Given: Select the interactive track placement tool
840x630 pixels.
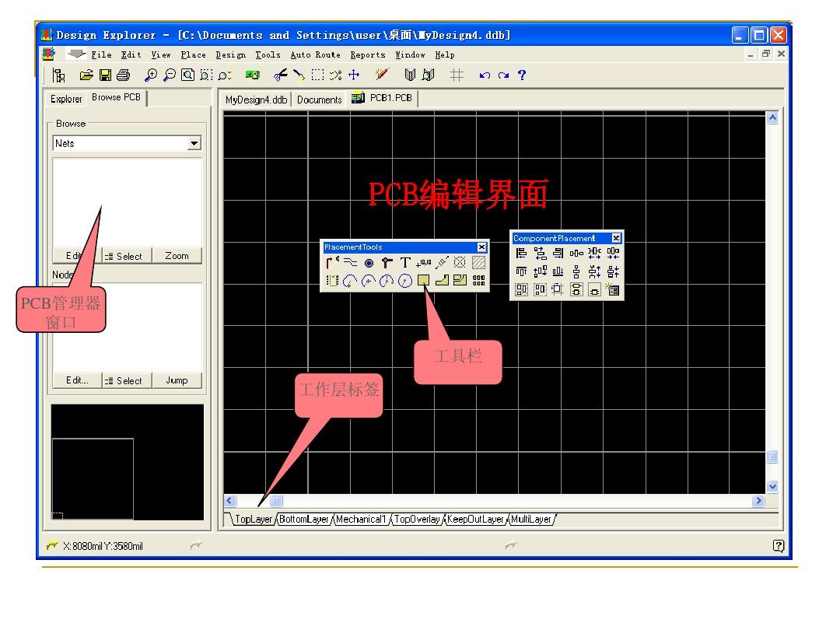Looking at the screenshot, I should pos(329,263).
